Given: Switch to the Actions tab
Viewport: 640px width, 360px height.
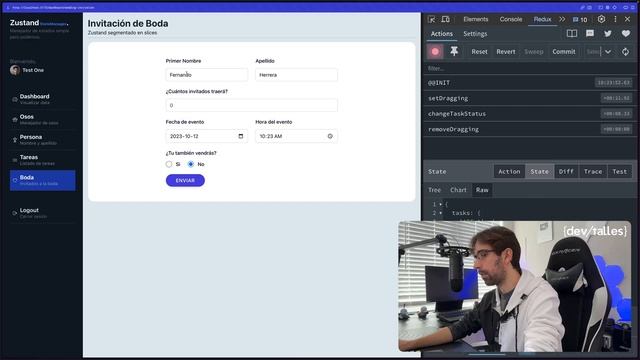Looking at the screenshot, I should coord(442,34).
